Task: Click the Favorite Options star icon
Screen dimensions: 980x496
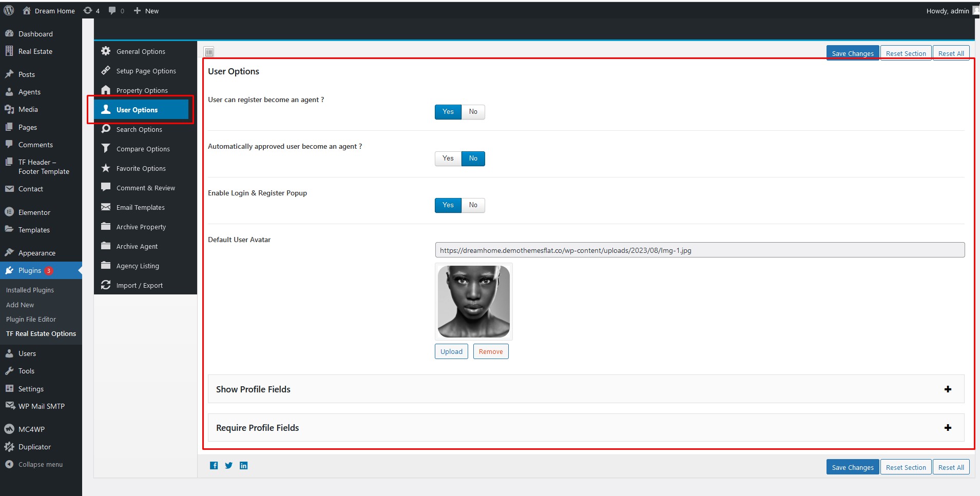Action: 106,168
